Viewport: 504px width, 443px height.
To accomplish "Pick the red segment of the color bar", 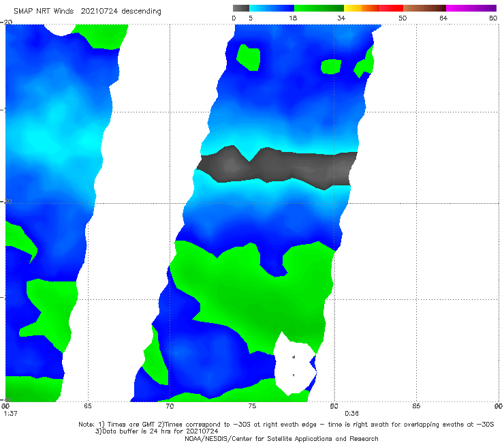I will (x=391, y=8).
